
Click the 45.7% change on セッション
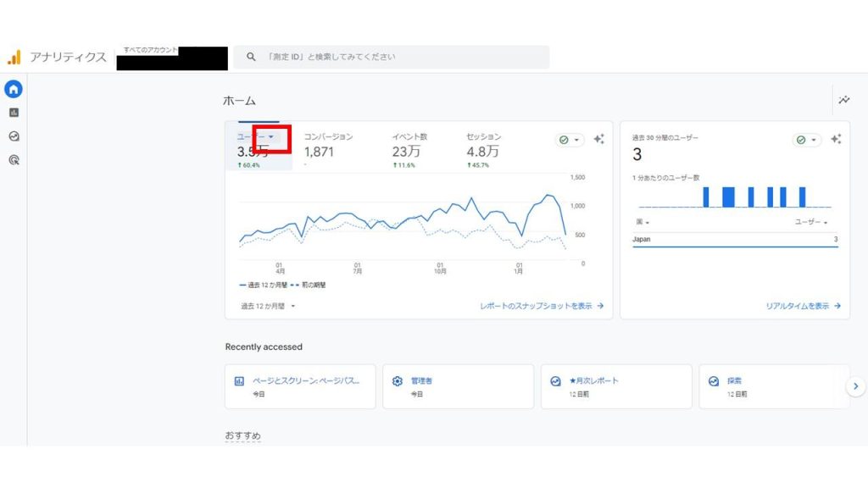point(478,165)
